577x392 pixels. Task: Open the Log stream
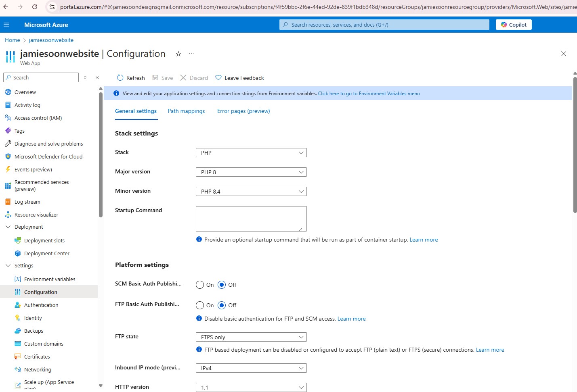click(x=27, y=202)
